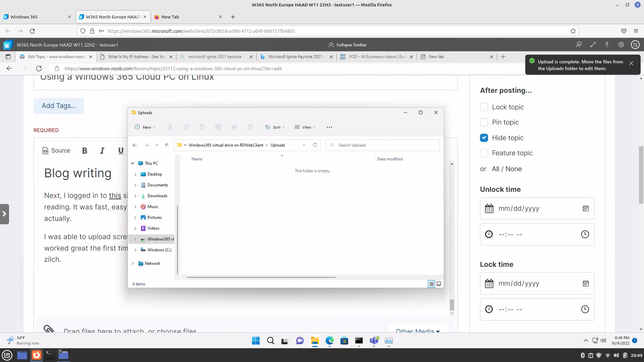Toggle Underline formatting in the editor
The width and height of the screenshot is (644, 362).
[121, 151]
